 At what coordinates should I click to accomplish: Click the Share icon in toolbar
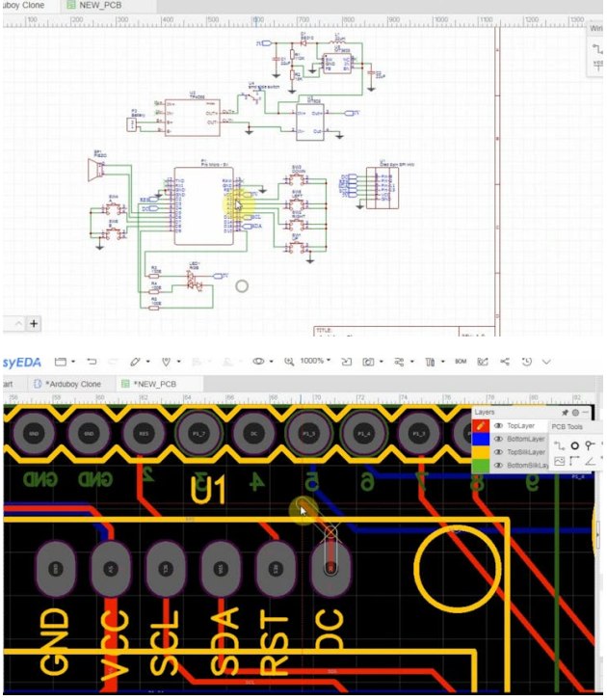pyautogui.click(x=504, y=362)
